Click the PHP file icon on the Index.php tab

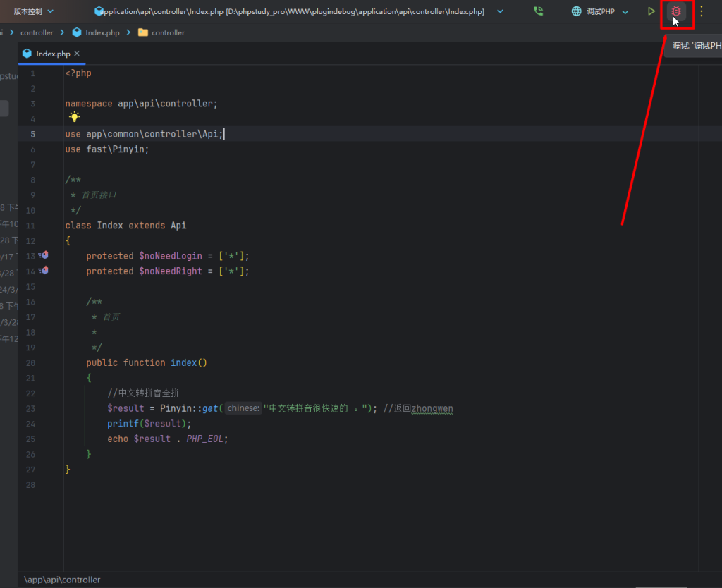click(27, 53)
